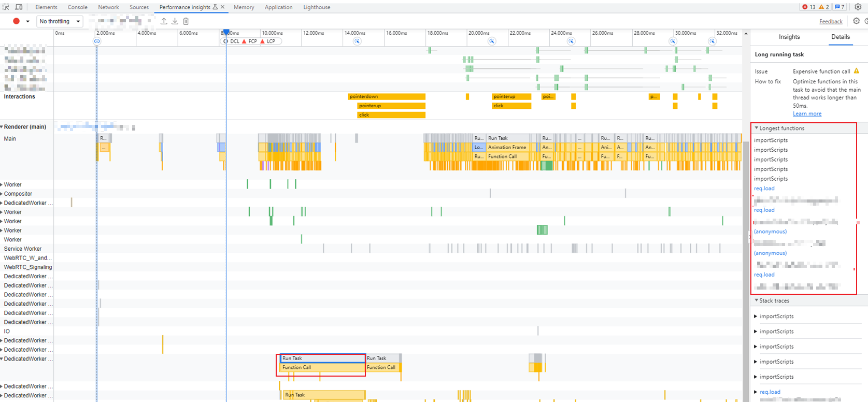
Task: Click the import recording download icon
Action: 175,21
